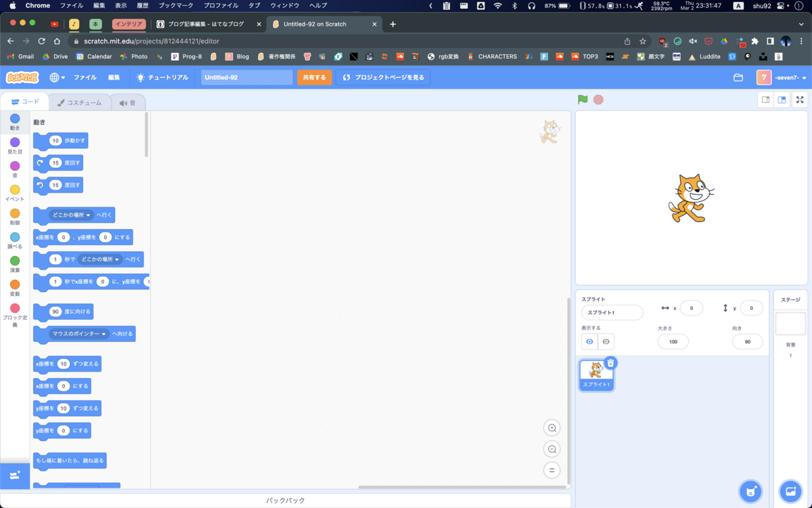Viewport: 812px width, 508px height.
Task: Select the yellow イベント category swatch
Action: (x=15, y=190)
